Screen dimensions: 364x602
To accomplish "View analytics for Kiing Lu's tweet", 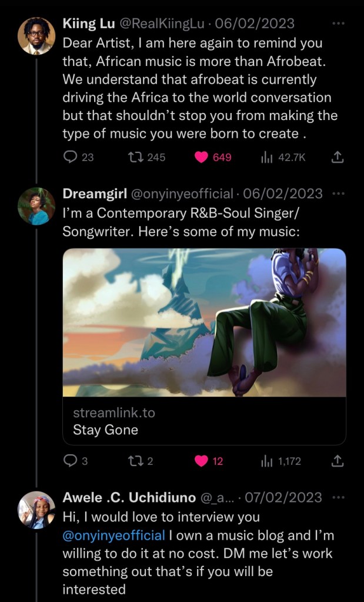I will 268,157.
